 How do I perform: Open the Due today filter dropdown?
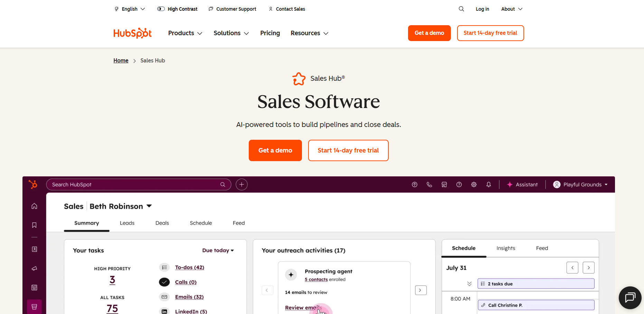click(x=218, y=251)
